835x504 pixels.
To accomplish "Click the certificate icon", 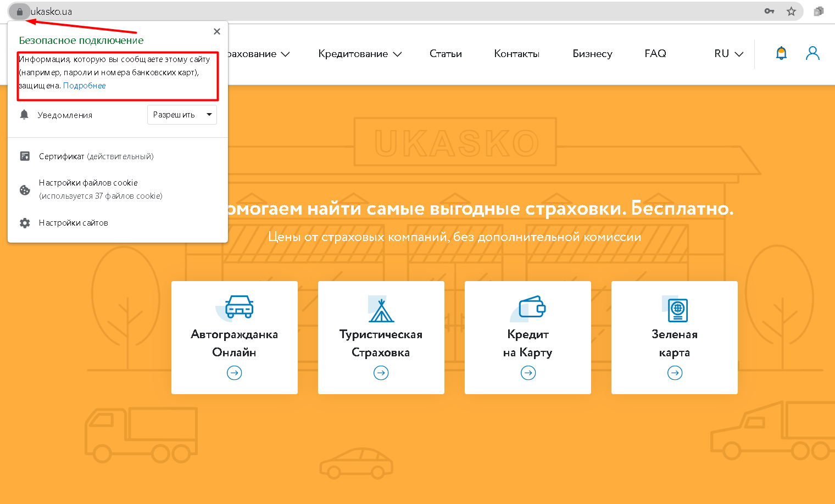I will coord(25,156).
